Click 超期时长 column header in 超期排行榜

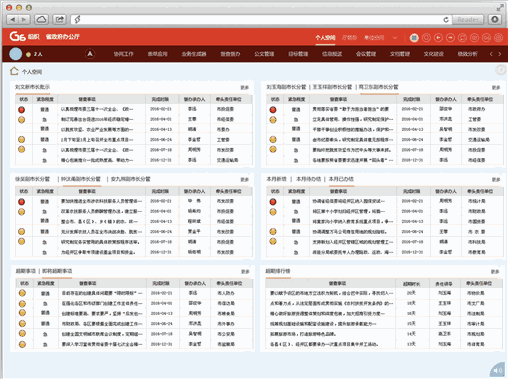coord(412,284)
